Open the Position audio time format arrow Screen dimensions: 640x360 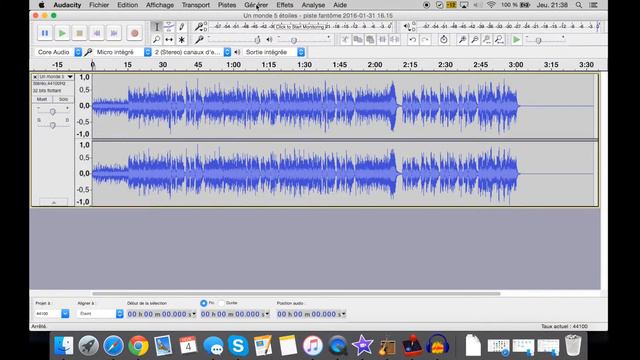tap(344, 314)
